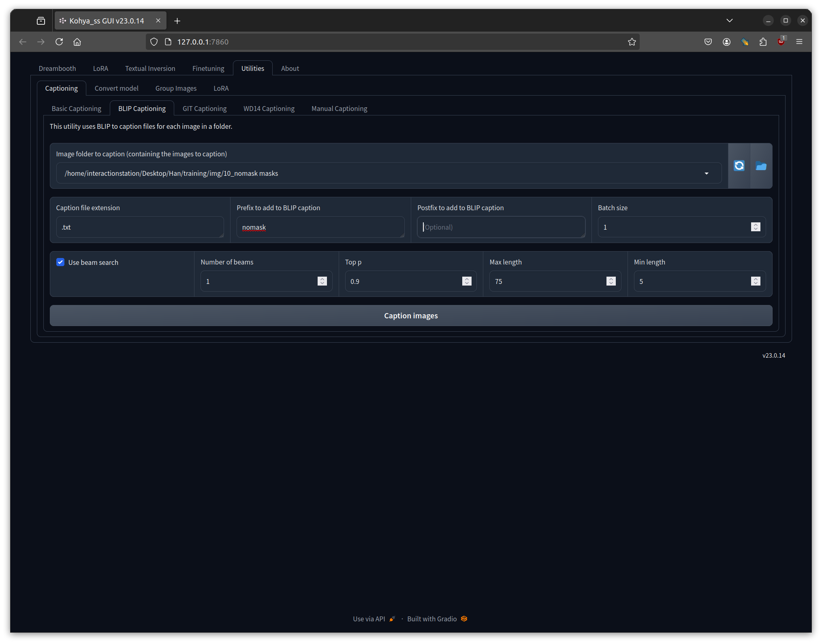Toggle Use beam search checkbox
Viewport: 822px width, 644px height.
[60, 262]
